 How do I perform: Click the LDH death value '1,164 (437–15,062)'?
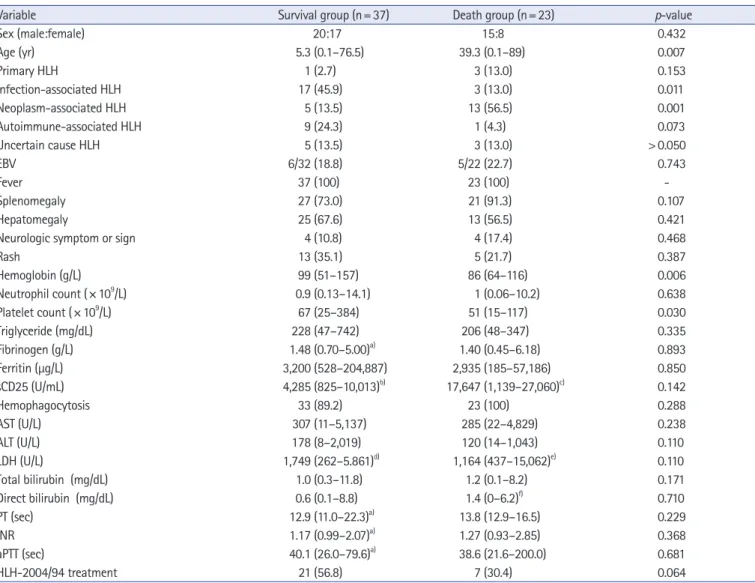(504, 461)
